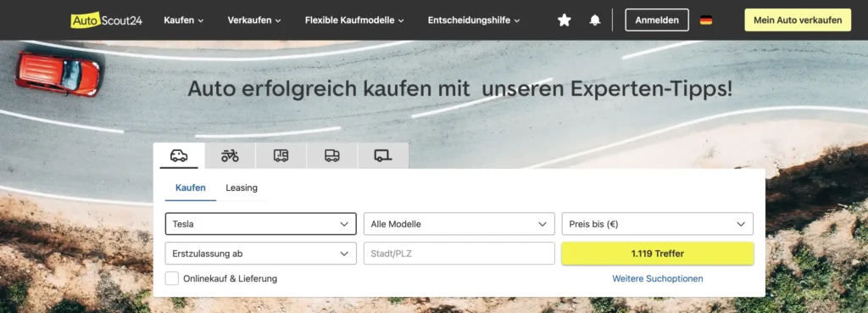Select the truck vehicle type tab
This screenshot has height=313, width=868.
[332, 156]
